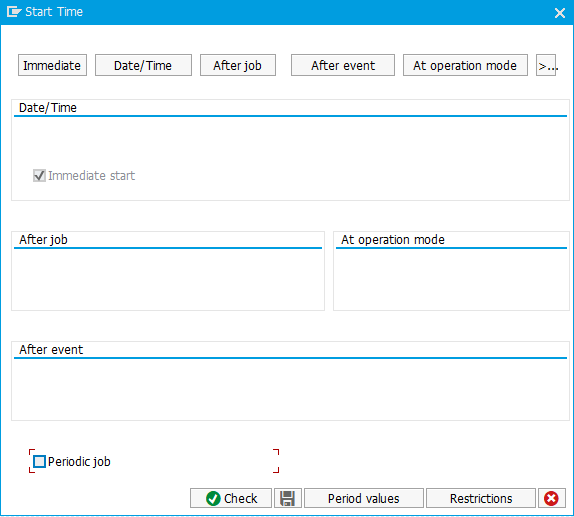The image size is (574, 517).
Task: Click the Start Time title bar text
Action: click(54, 12)
